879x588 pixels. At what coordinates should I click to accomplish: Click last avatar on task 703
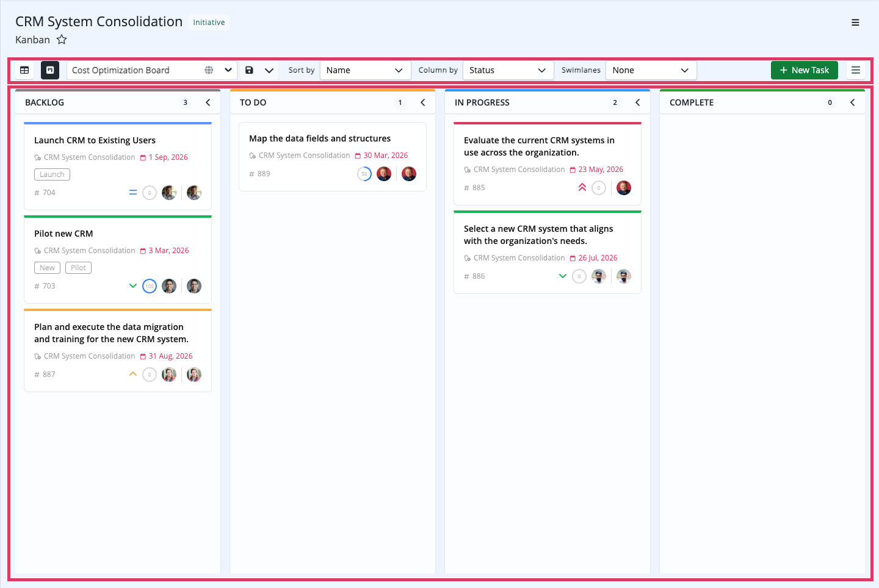tap(194, 286)
